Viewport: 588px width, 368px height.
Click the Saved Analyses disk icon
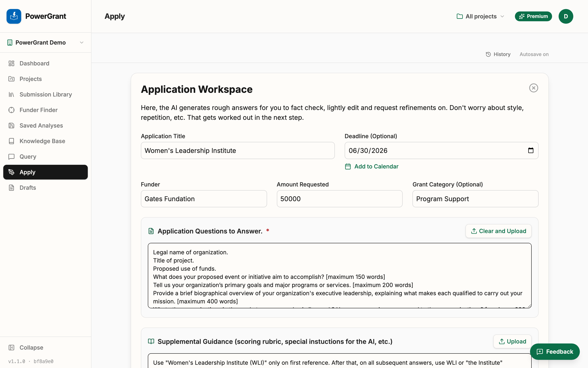pyautogui.click(x=11, y=126)
